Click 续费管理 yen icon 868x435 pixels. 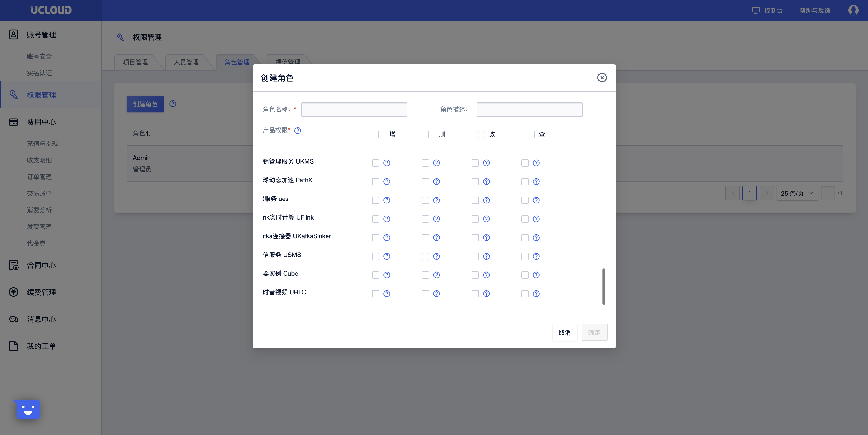[x=13, y=292]
